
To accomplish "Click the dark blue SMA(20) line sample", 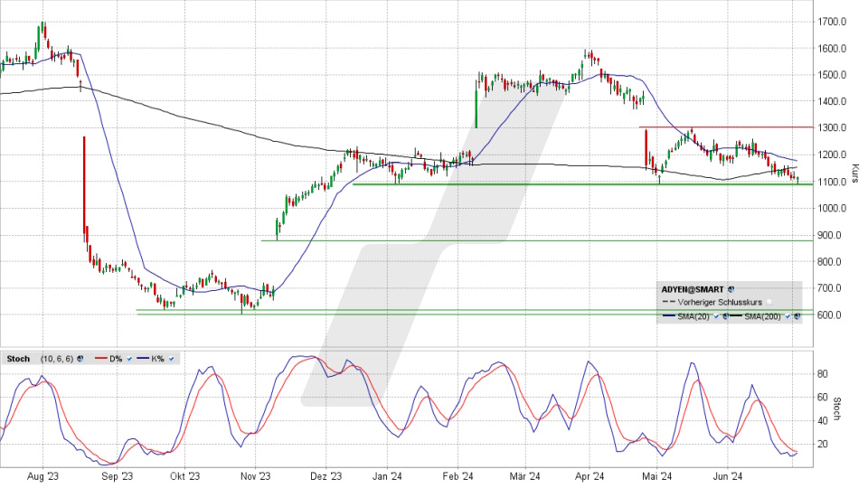I will [x=669, y=316].
